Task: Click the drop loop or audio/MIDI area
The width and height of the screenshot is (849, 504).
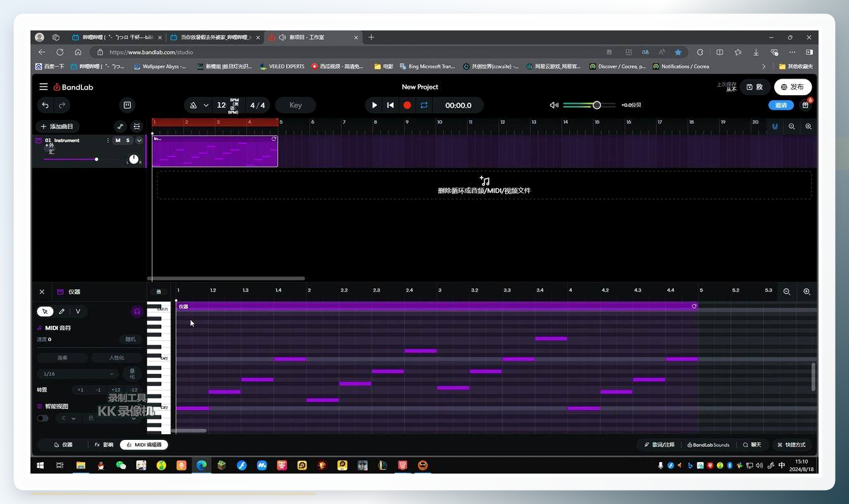Action: 484,185
